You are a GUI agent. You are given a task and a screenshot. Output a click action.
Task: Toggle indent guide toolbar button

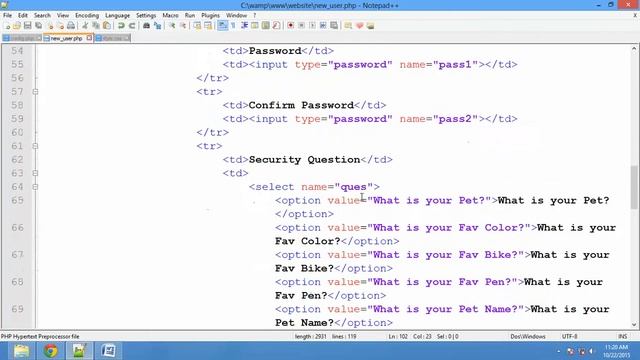tap(244, 26)
